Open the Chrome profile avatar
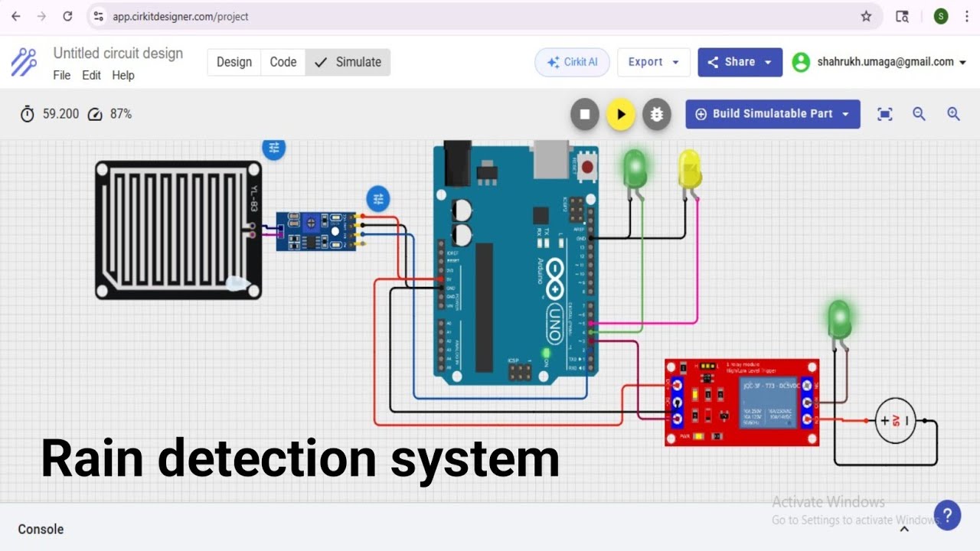The image size is (980, 551). click(941, 16)
